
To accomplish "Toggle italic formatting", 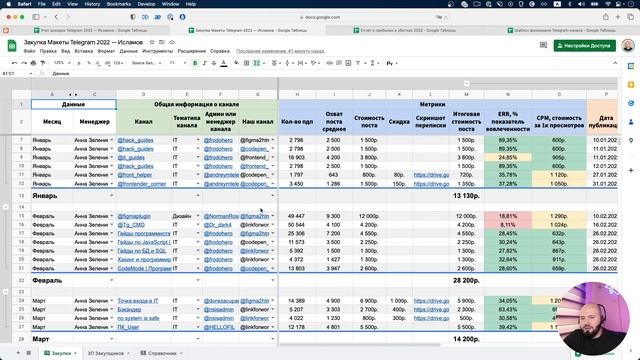I will click(x=204, y=63).
